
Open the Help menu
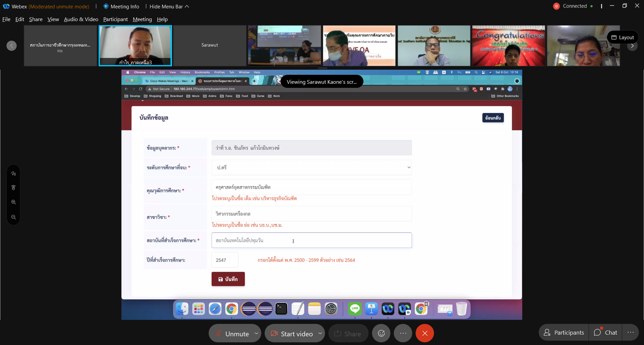pos(162,19)
